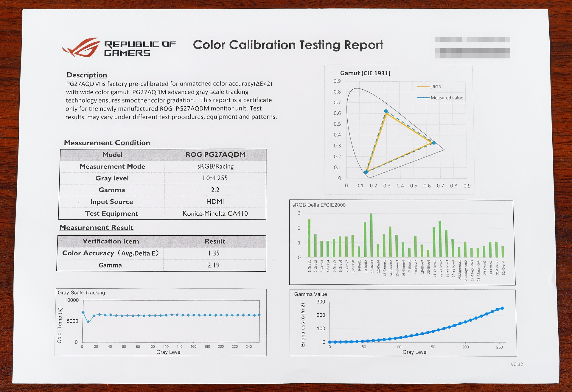Click the first point on Gray-Scale Tracking line
Image resolution: width=572 pixels, height=392 pixels.
[x=83, y=312]
